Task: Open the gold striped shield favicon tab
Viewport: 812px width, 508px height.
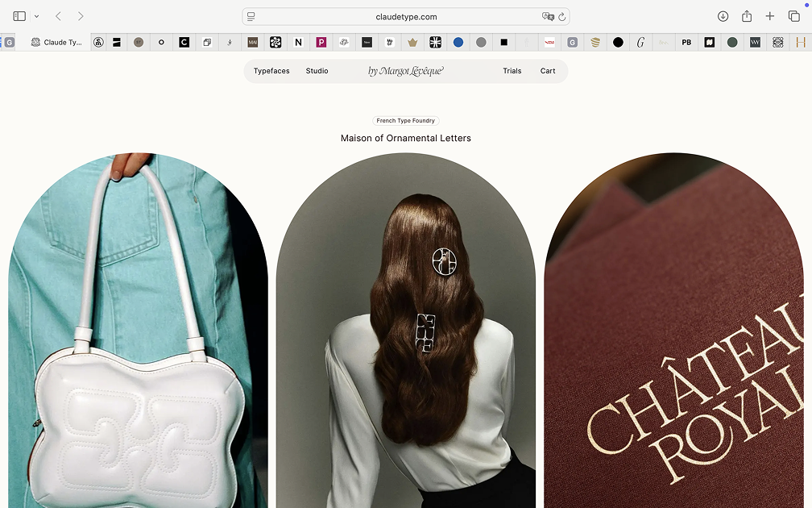Action: [595, 43]
